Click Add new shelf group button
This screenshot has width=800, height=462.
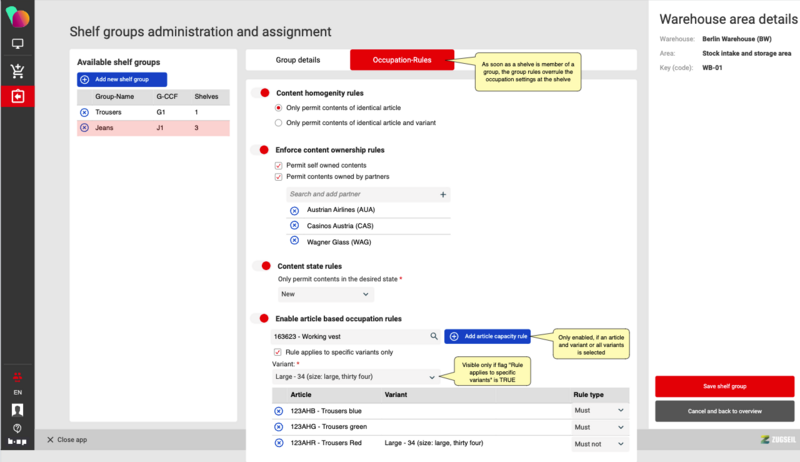coord(122,79)
